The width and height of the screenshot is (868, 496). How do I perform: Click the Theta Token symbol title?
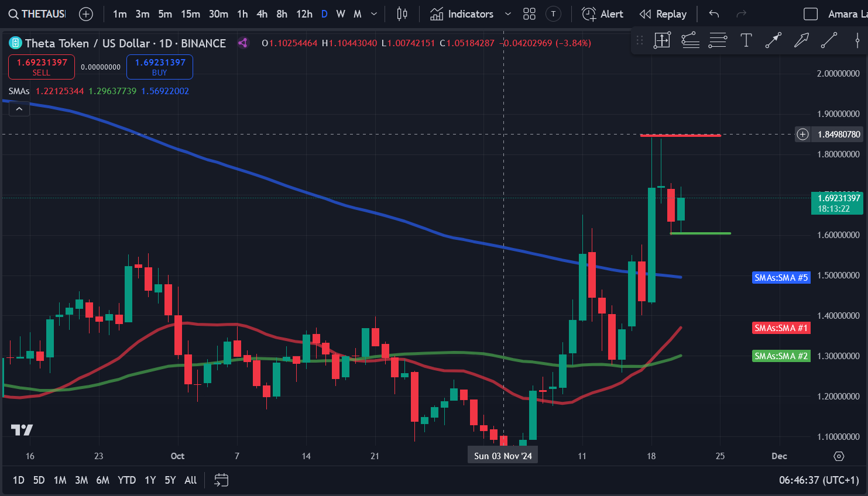tap(125, 43)
